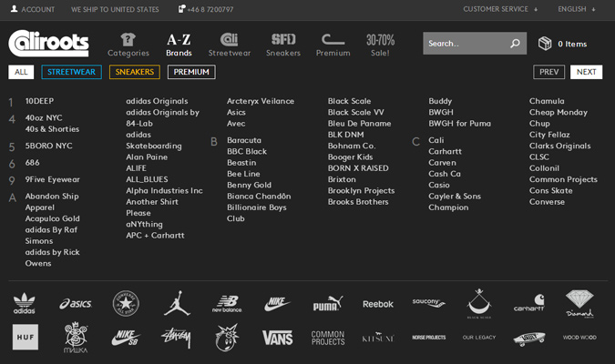Toggle the SNEAKERS filter
This screenshot has width=615, height=364.
(x=134, y=72)
